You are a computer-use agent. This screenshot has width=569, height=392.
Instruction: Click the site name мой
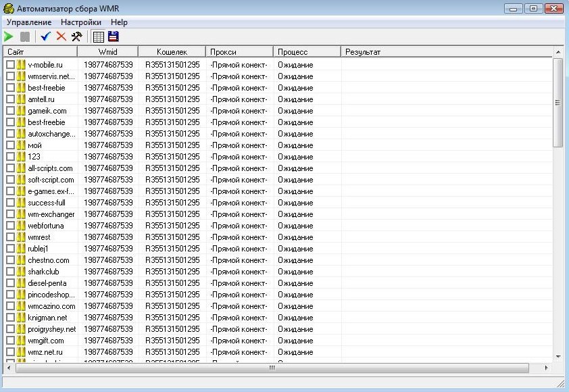34,145
